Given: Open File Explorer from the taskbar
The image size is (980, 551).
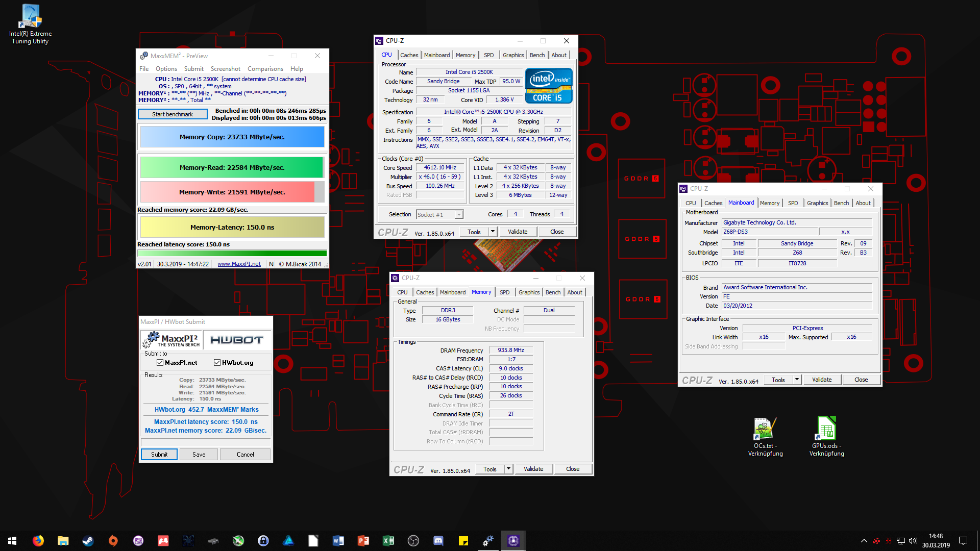Looking at the screenshot, I should (63, 541).
